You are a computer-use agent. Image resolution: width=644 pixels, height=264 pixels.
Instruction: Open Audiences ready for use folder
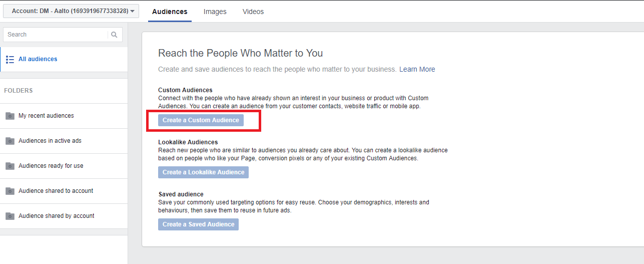(64, 166)
